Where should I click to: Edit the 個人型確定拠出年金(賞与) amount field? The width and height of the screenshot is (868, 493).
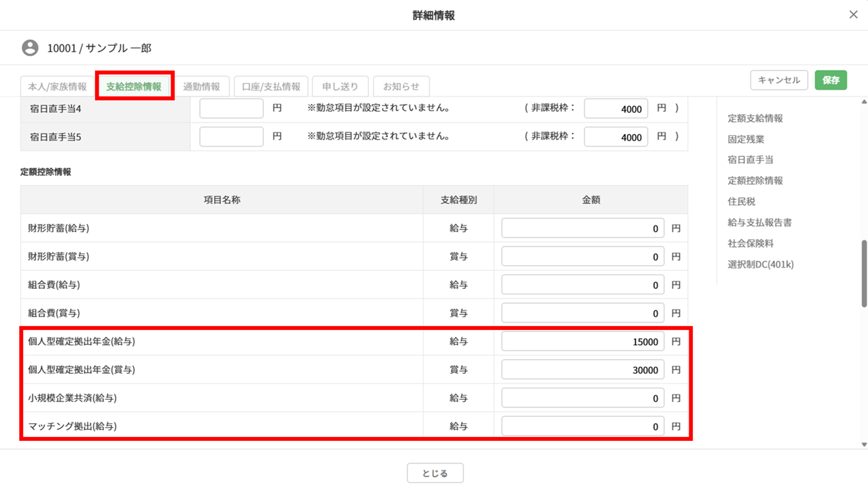582,370
